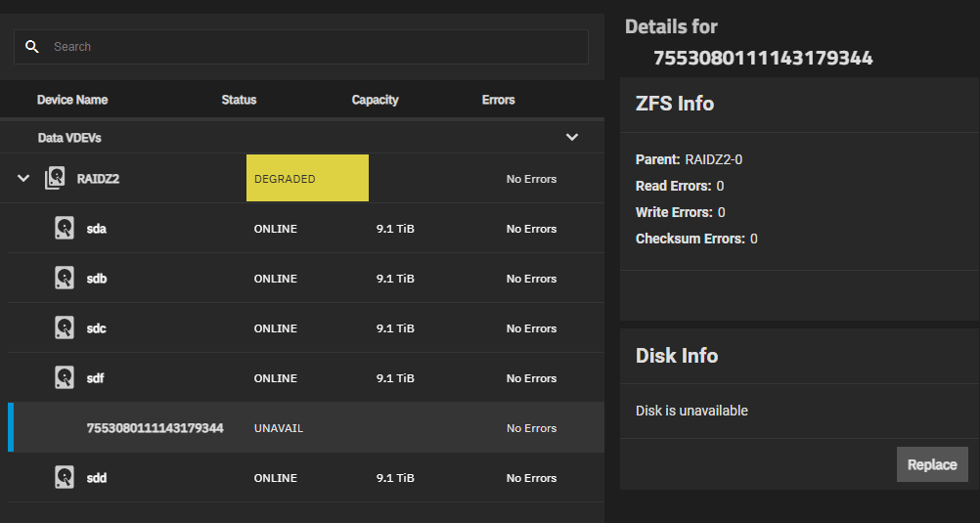Click the Disk Info heading
The width and height of the screenshot is (980, 523).
click(677, 356)
